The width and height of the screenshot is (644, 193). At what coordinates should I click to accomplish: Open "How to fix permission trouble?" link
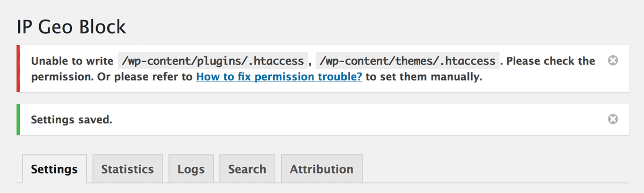point(279,77)
